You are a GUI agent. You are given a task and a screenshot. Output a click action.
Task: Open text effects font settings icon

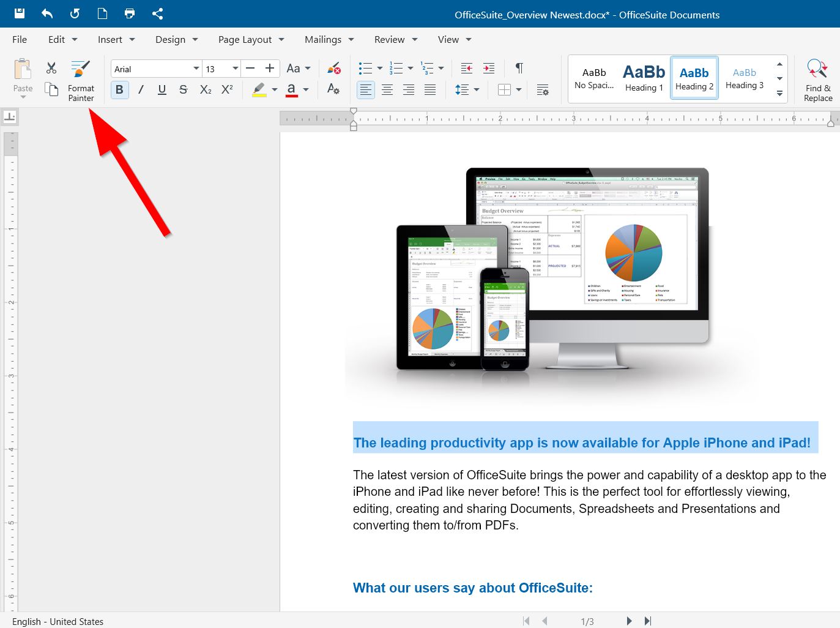coord(333,89)
